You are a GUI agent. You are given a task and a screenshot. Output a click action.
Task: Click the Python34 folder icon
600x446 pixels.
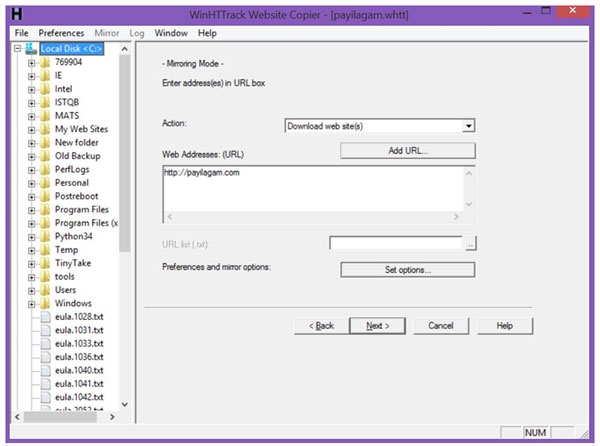coord(45,236)
